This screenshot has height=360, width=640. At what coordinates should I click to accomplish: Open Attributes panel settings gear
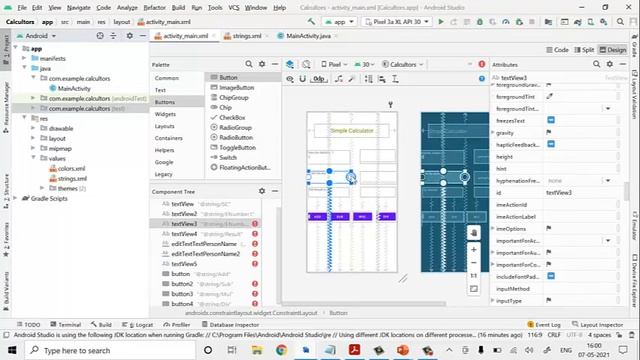click(x=609, y=64)
